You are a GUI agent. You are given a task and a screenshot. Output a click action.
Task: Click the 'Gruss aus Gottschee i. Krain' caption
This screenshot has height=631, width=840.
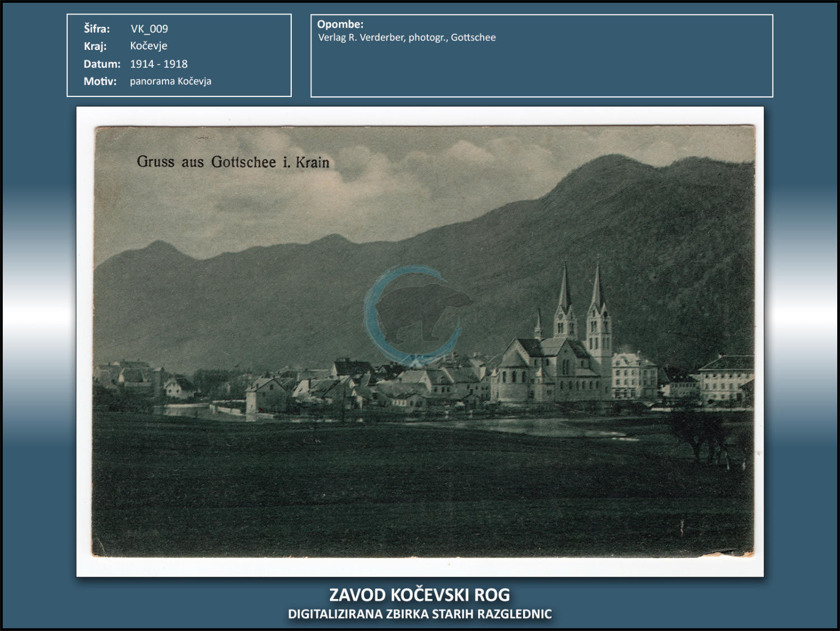233,162
